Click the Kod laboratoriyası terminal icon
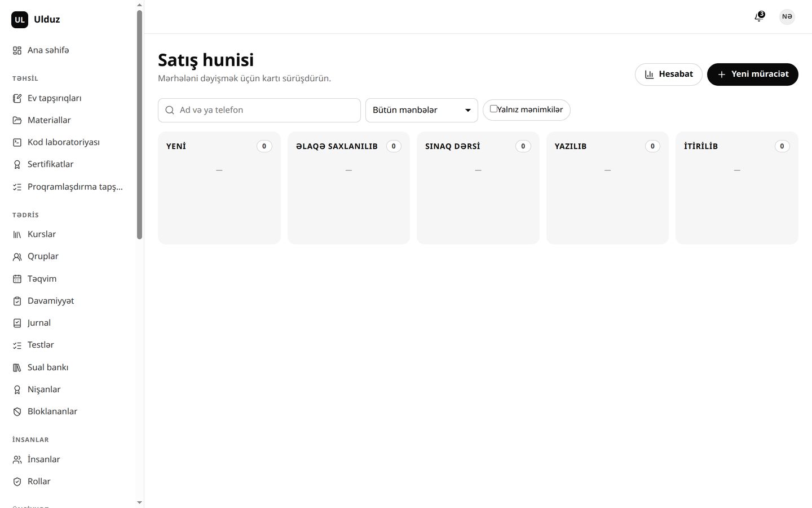 17,142
